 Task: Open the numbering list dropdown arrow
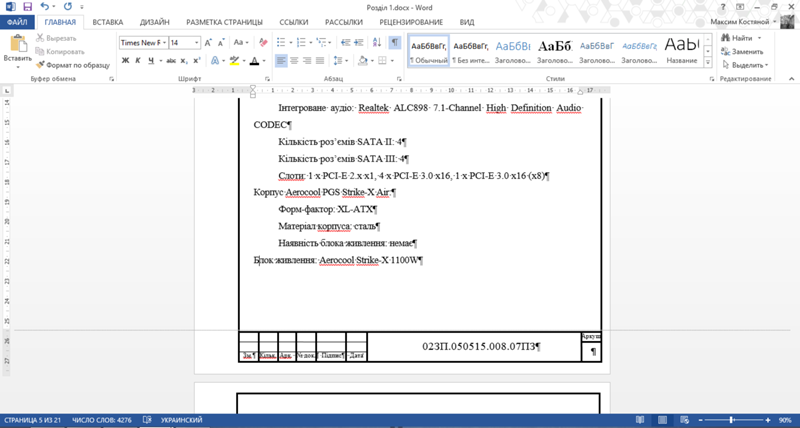pos(310,43)
